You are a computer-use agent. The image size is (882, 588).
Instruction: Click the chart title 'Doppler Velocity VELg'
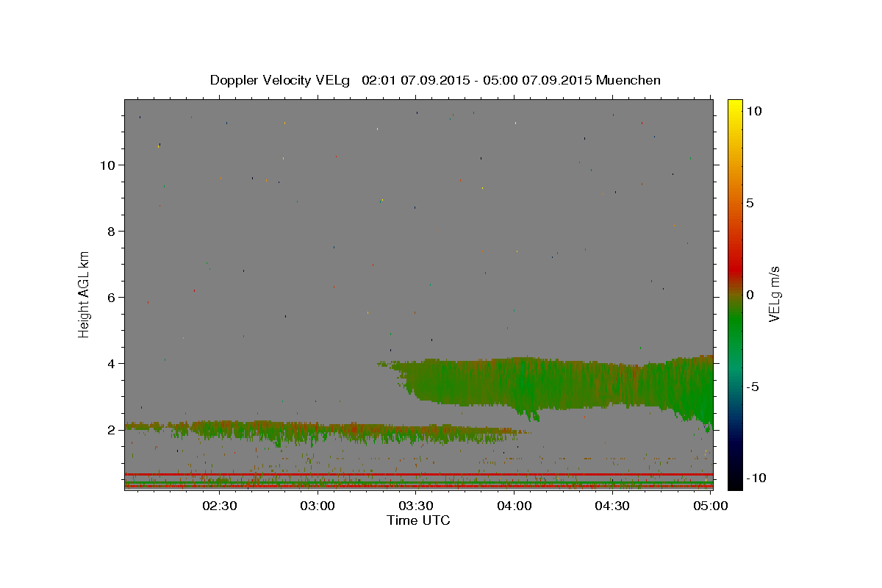(279, 80)
